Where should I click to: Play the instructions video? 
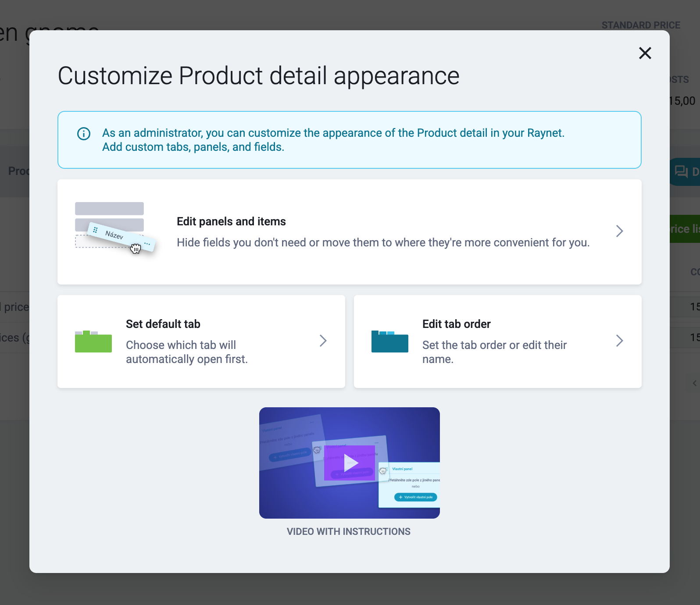[350, 463]
